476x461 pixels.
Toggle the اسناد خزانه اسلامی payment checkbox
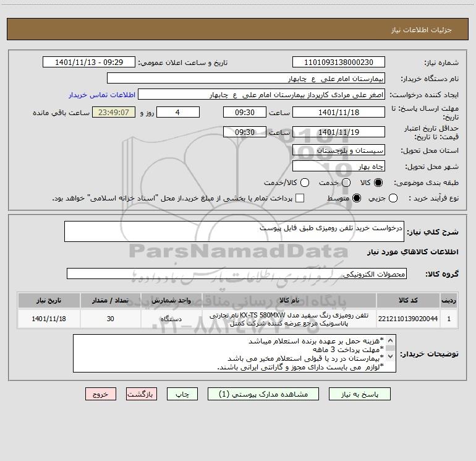point(300,198)
